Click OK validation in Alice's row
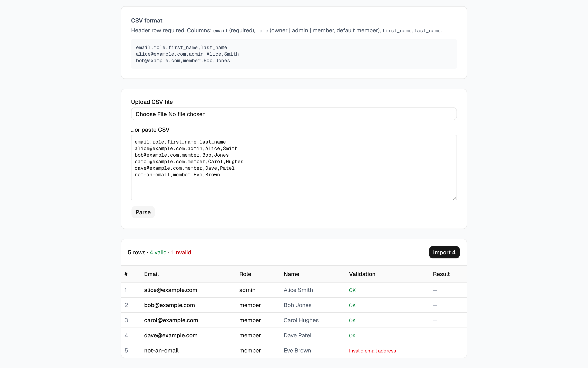The width and height of the screenshot is (588, 368). (352, 290)
